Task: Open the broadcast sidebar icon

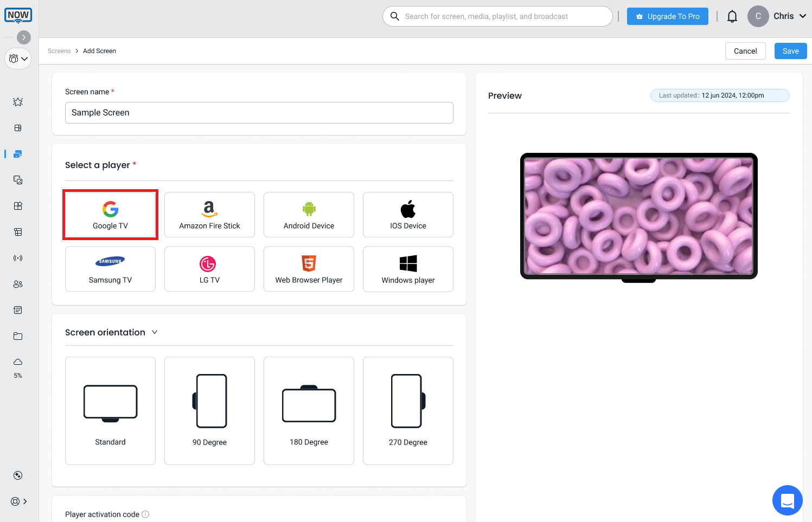Action: tap(18, 257)
